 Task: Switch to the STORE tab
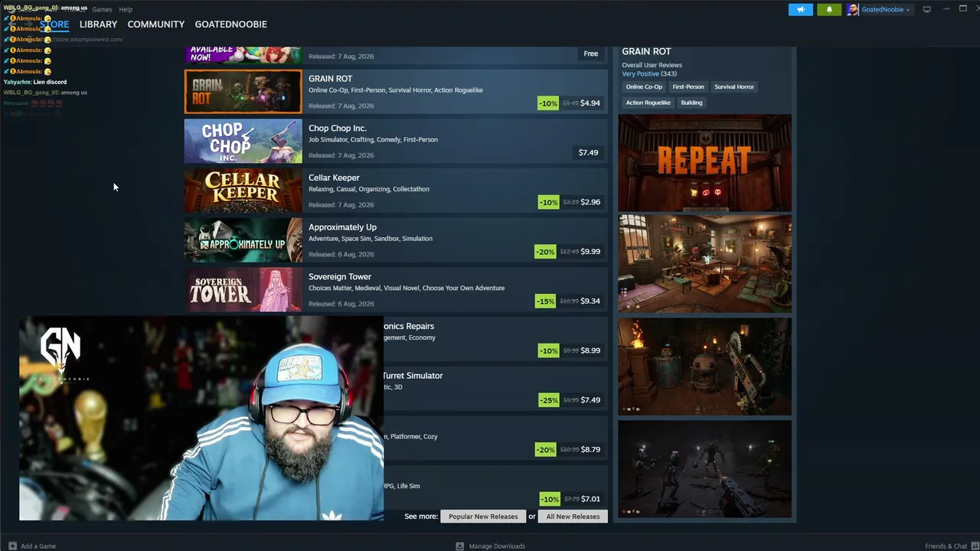pyautogui.click(x=54, y=24)
